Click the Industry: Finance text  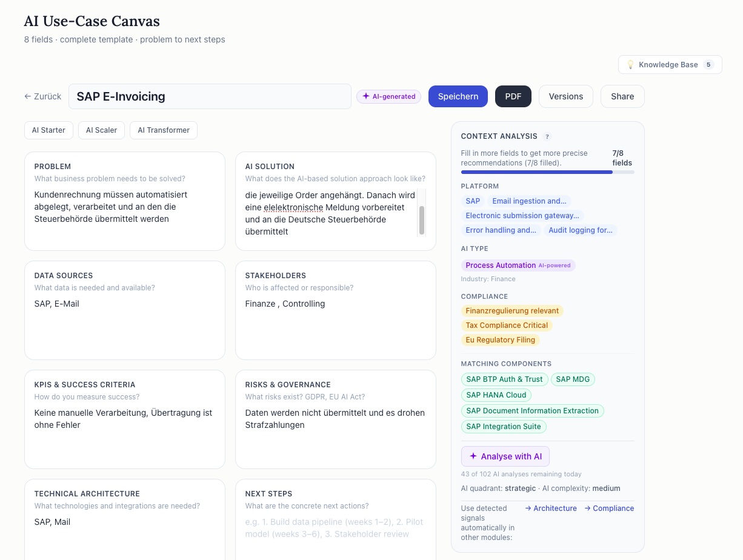coord(488,279)
